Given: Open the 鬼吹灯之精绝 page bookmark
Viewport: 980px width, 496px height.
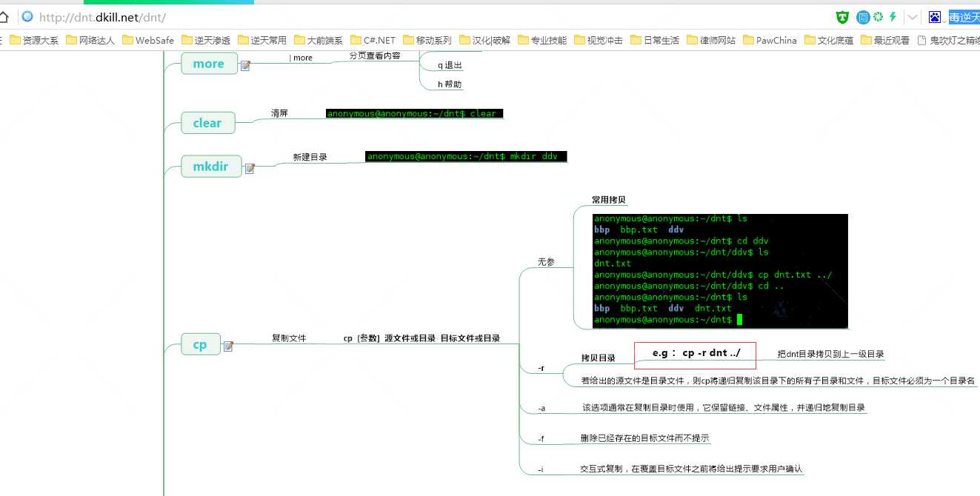Looking at the screenshot, I should click(x=948, y=40).
